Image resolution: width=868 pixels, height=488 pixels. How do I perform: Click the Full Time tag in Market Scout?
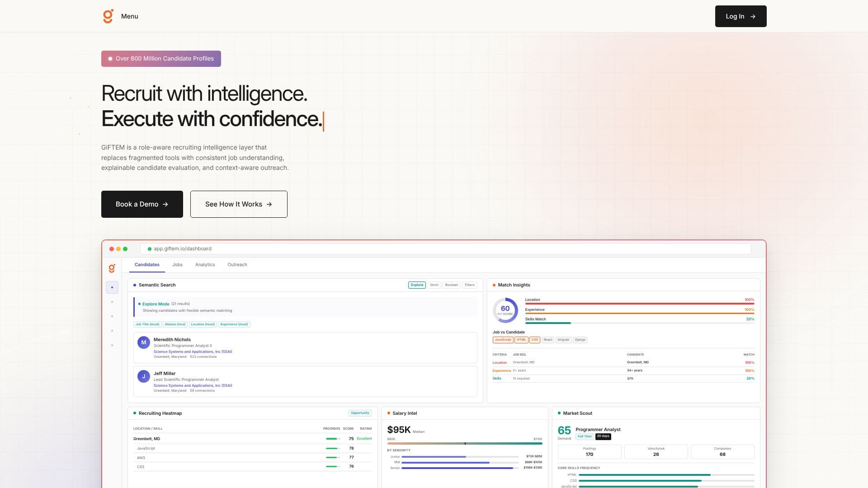pyautogui.click(x=585, y=436)
